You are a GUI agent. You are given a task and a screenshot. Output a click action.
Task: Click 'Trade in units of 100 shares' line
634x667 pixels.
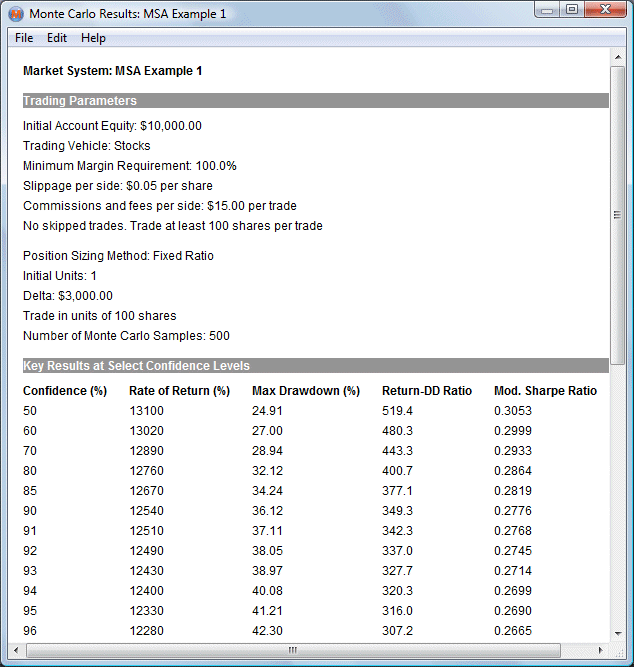pos(100,316)
